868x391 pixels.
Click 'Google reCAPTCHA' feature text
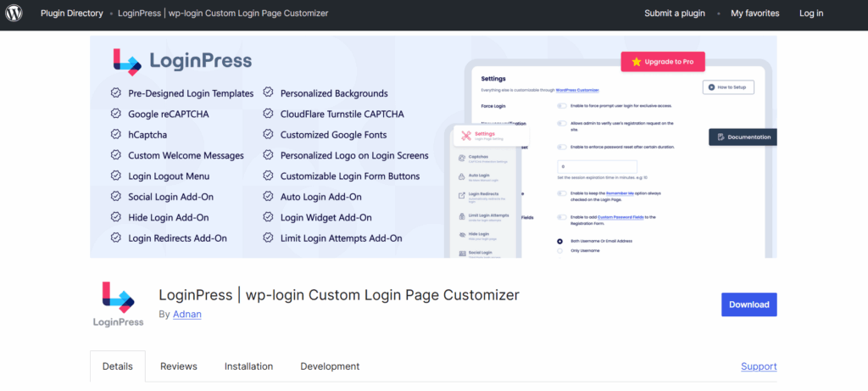tap(169, 115)
